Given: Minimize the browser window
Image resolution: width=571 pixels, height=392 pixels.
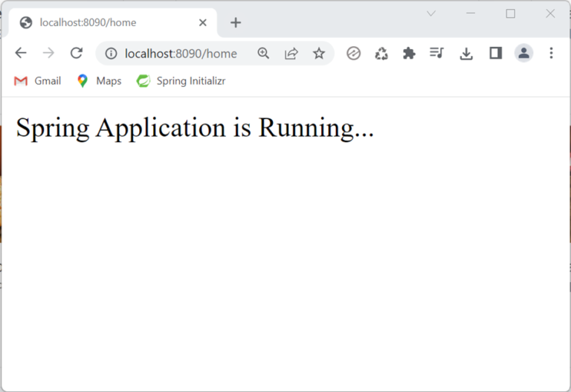Looking at the screenshot, I should tap(471, 13).
